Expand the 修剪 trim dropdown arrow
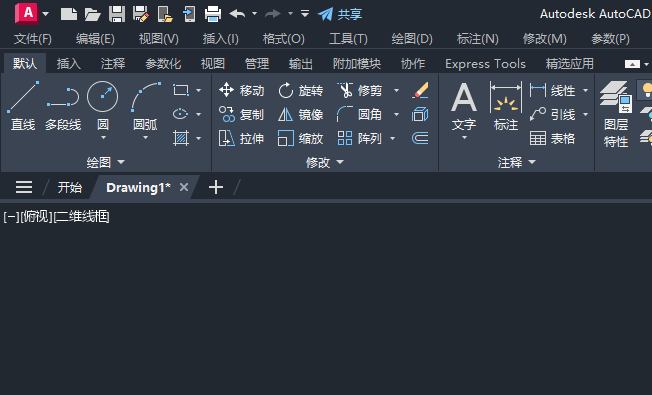This screenshot has height=395, width=652. [396, 90]
